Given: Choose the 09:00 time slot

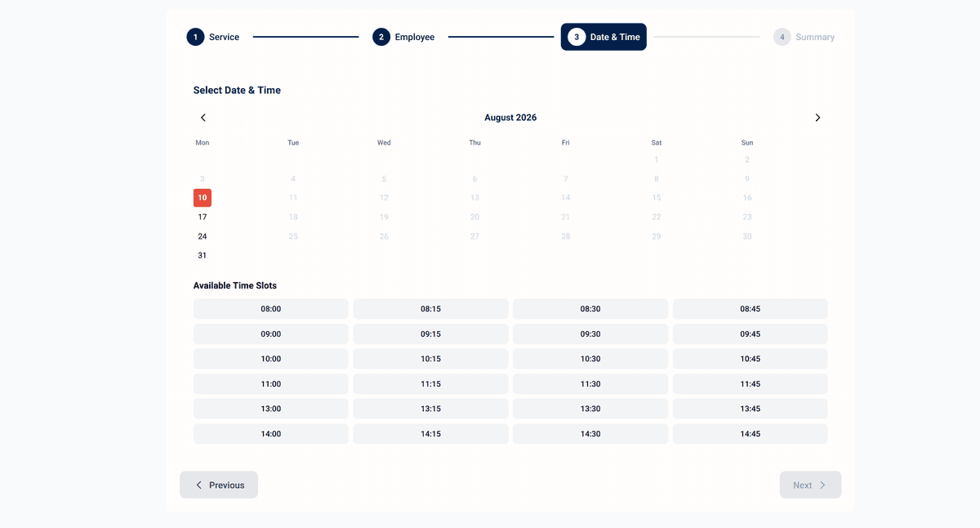Looking at the screenshot, I should 271,333.
